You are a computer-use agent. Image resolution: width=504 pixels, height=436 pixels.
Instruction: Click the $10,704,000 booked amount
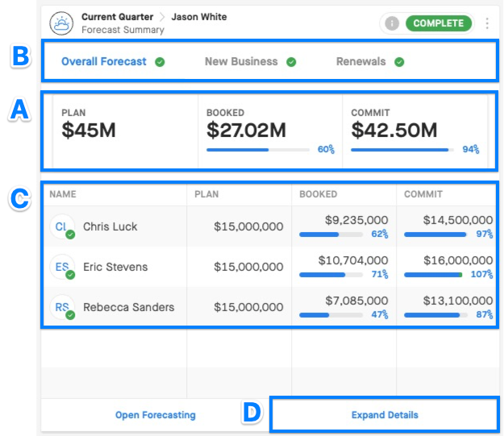tap(353, 260)
